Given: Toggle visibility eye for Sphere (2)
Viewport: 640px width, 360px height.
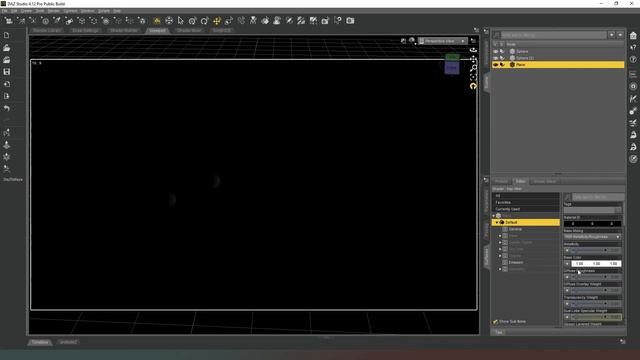Looking at the screenshot, I should [496, 58].
